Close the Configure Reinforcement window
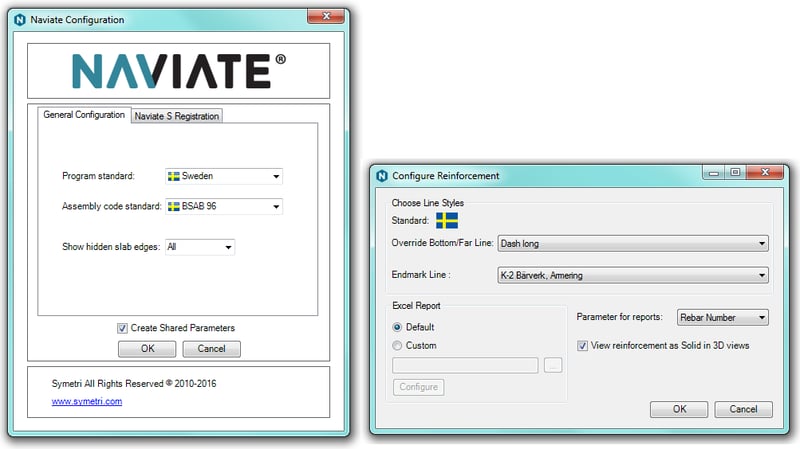This screenshot has height=449, width=800. 765,172
